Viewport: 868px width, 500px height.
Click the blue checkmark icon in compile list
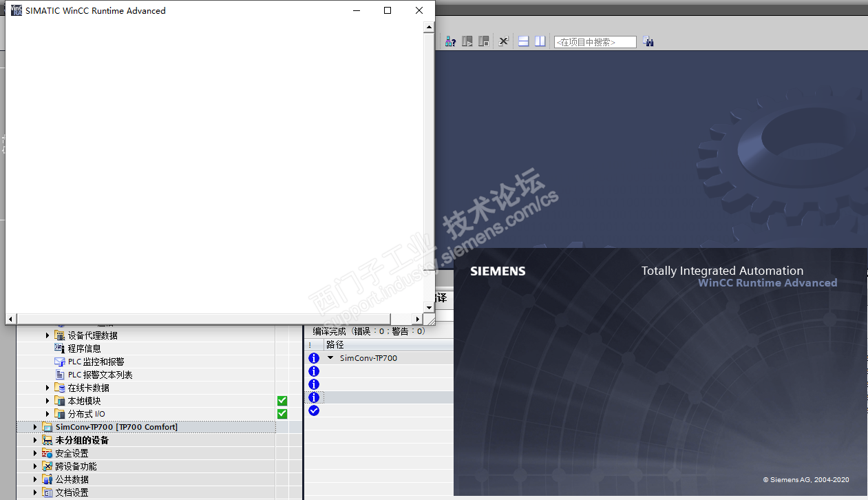[x=314, y=410]
